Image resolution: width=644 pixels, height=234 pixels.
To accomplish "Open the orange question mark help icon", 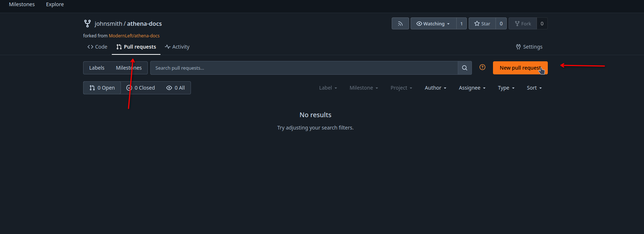I will pos(482,67).
